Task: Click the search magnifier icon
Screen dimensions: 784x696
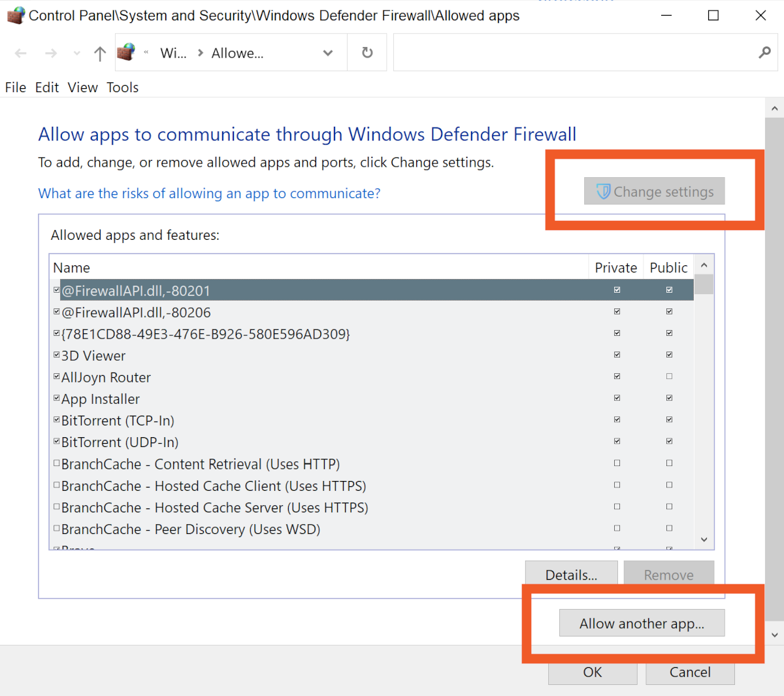Action: pyautogui.click(x=764, y=53)
